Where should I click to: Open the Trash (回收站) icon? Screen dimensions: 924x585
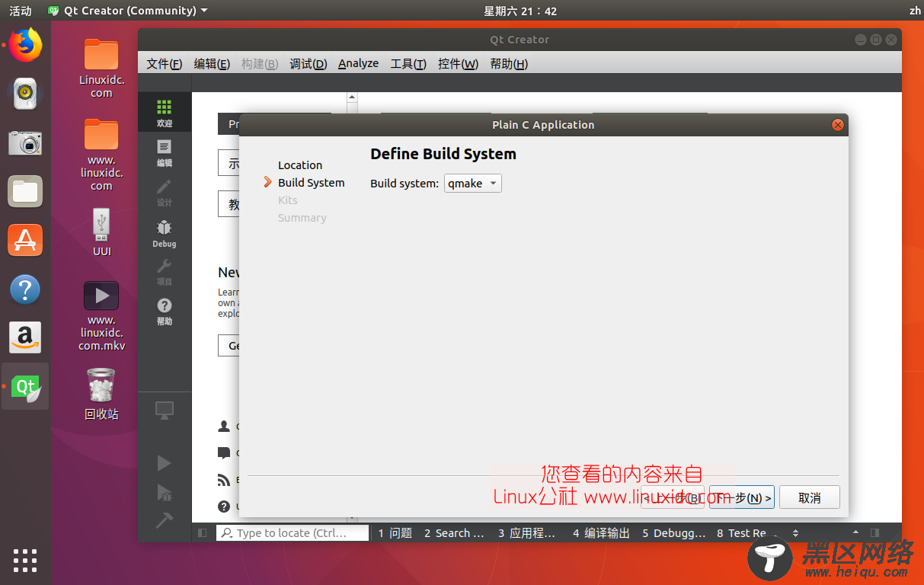[101, 394]
